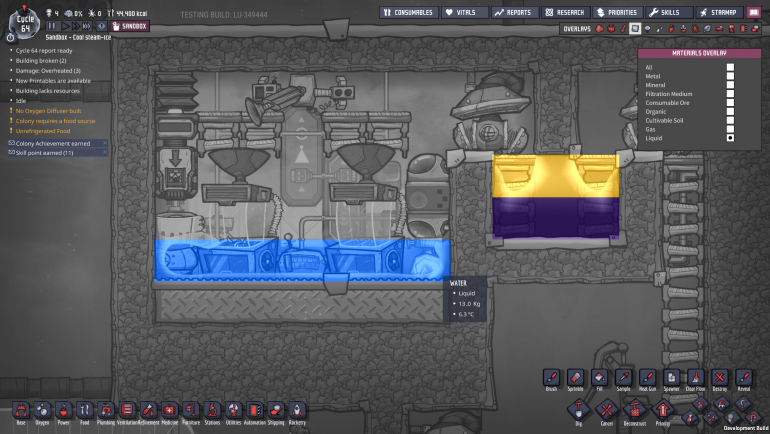The width and height of the screenshot is (770, 434).
Task: Open the Ventilation build category
Action: 127,410
